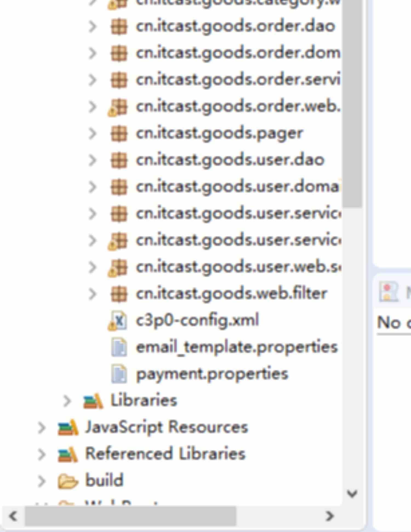Screen dimensions: 411x532
Task: Click the Libraries books icon
Action: point(93,401)
